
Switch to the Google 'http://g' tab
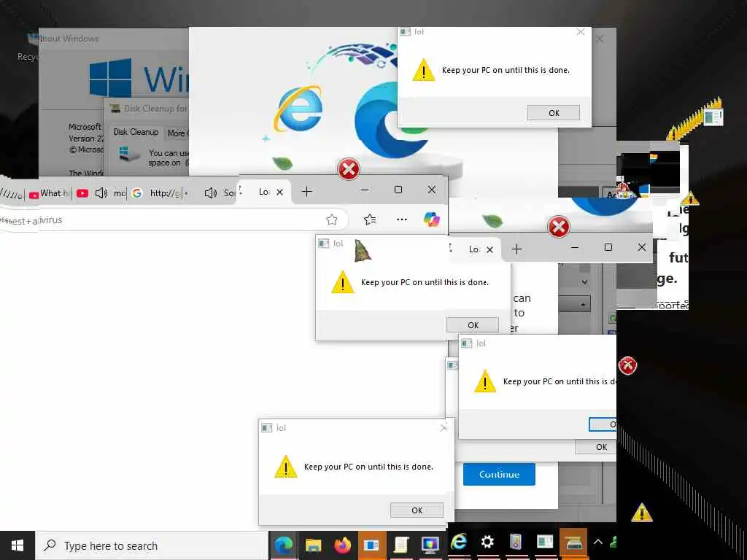[x=158, y=192]
